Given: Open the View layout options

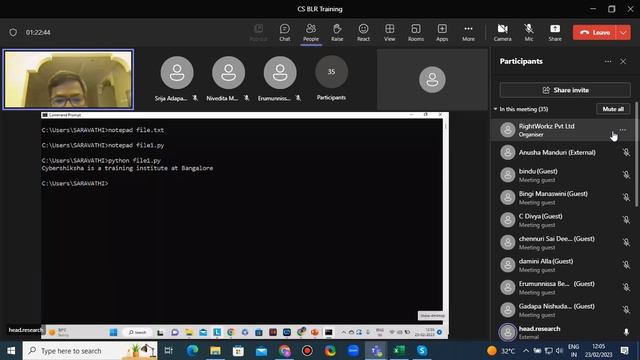Looking at the screenshot, I should pos(389,33).
